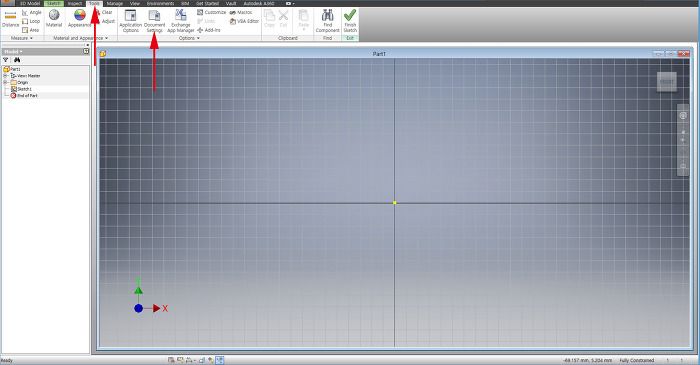
Task: Open Application Options
Action: coord(130,21)
